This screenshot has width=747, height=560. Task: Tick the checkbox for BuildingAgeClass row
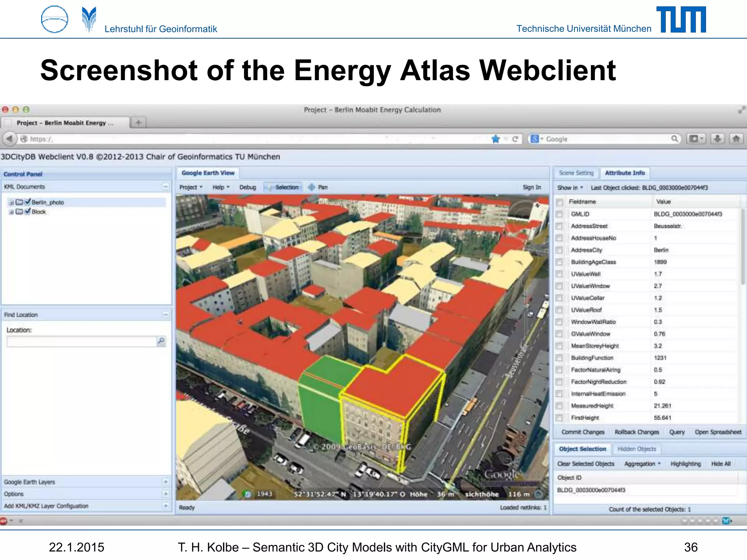[x=559, y=262]
